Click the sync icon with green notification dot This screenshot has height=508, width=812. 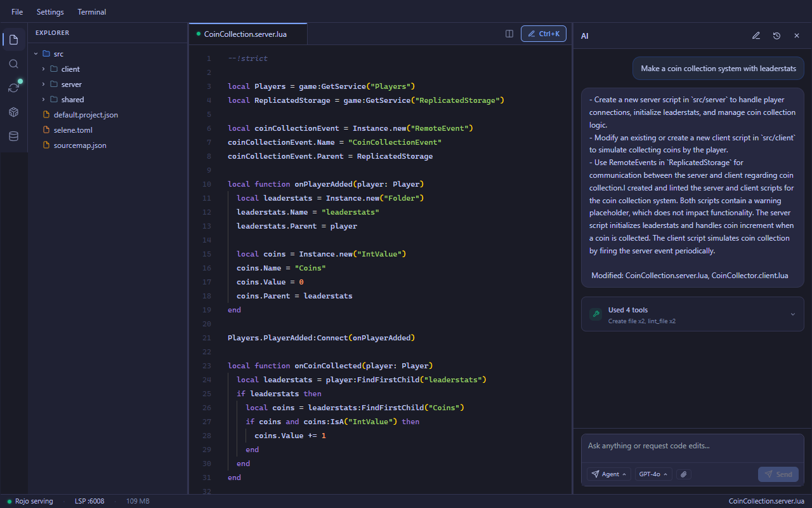click(x=13, y=88)
